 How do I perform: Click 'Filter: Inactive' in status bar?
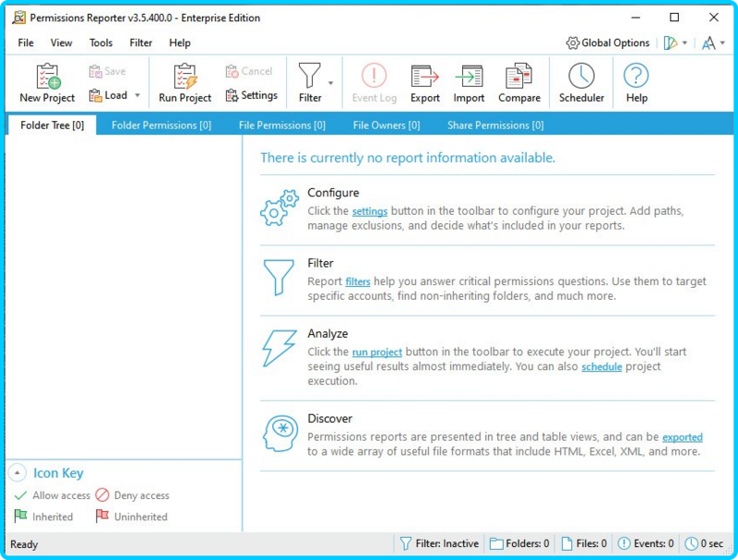pos(439,544)
